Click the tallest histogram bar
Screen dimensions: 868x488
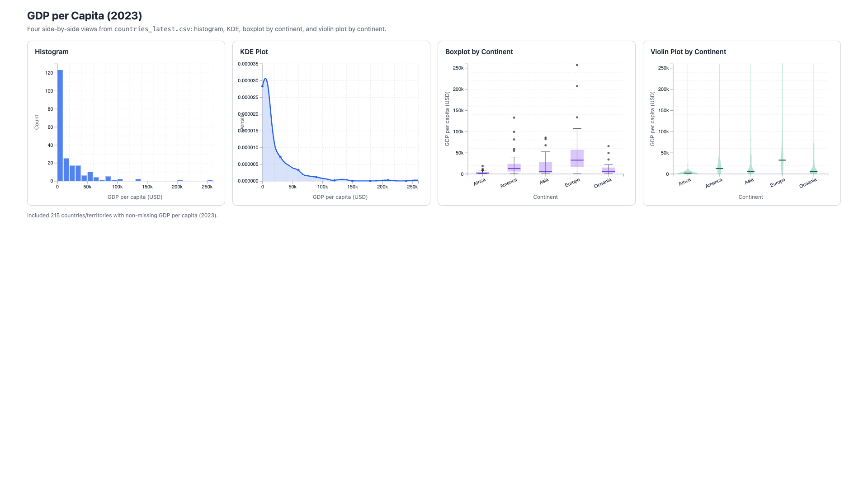coord(60,126)
